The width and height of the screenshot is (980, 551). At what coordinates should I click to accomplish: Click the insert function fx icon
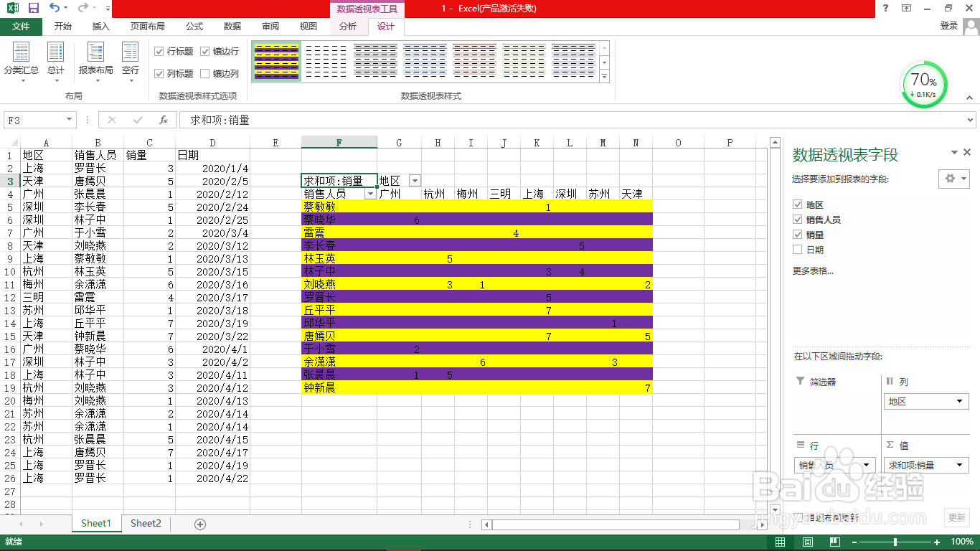pos(164,120)
